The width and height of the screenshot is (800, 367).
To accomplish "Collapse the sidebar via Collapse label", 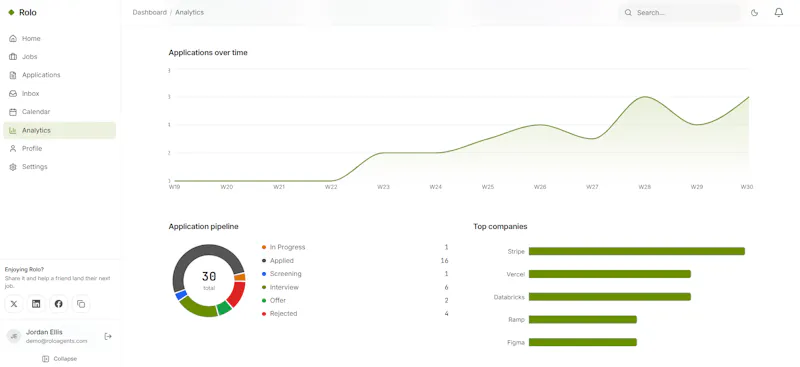I will pyautogui.click(x=65, y=359).
